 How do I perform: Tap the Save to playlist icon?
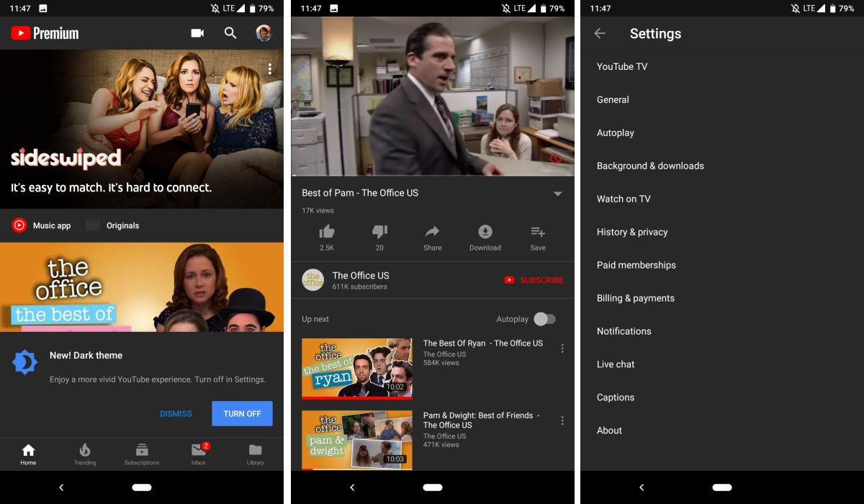coord(538,231)
